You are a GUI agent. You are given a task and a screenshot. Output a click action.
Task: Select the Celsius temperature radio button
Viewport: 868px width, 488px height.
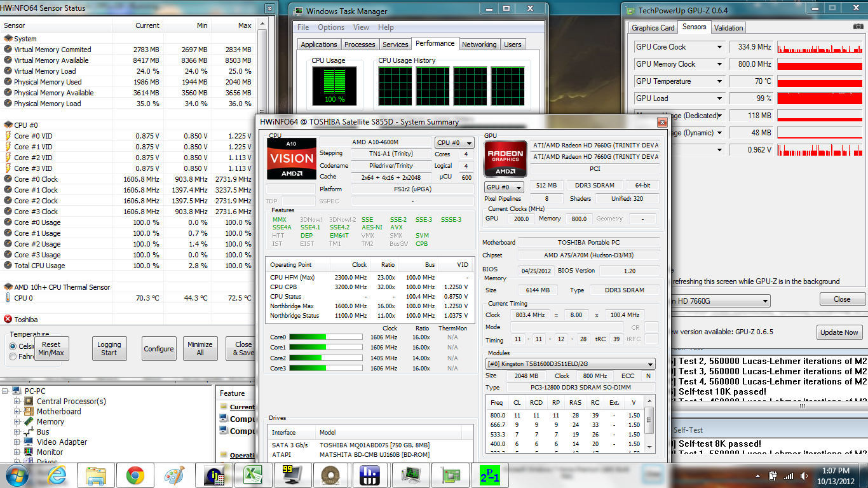tap(13, 346)
